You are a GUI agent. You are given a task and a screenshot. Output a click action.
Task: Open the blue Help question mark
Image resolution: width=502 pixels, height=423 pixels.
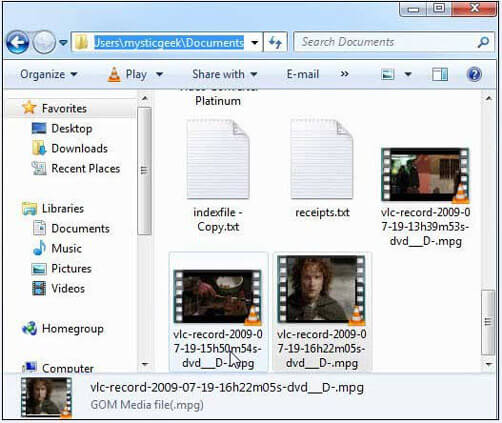pyautogui.click(x=474, y=74)
